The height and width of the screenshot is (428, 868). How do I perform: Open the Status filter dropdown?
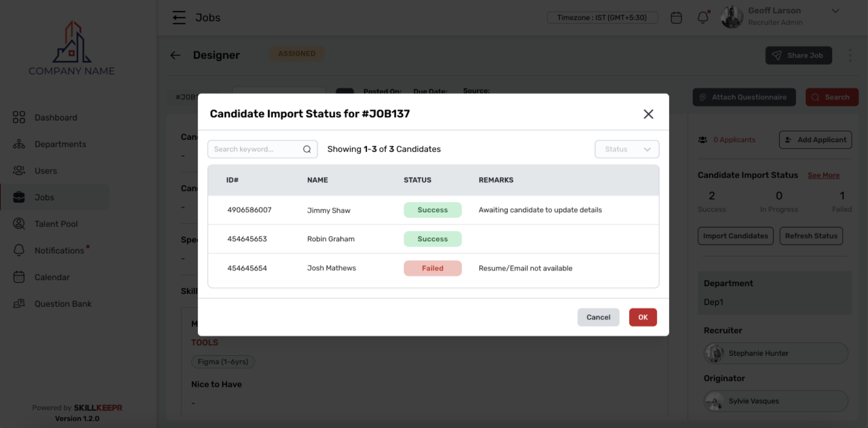click(627, 149)
